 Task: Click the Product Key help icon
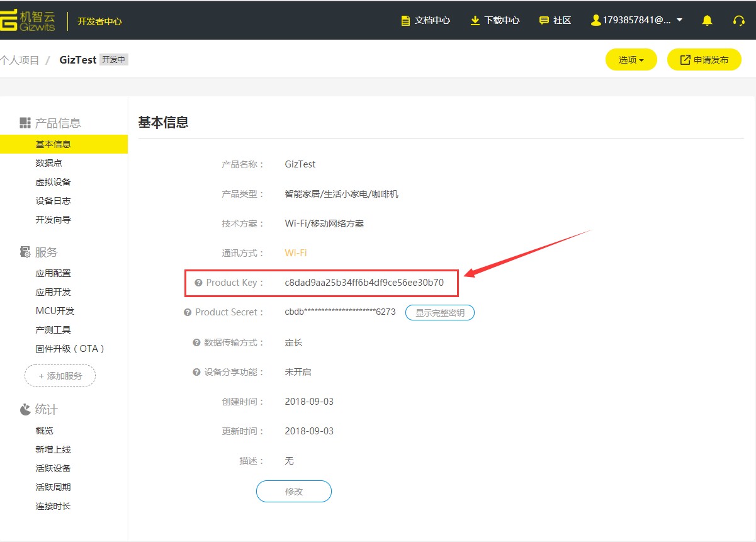click(x=198, y=283)
